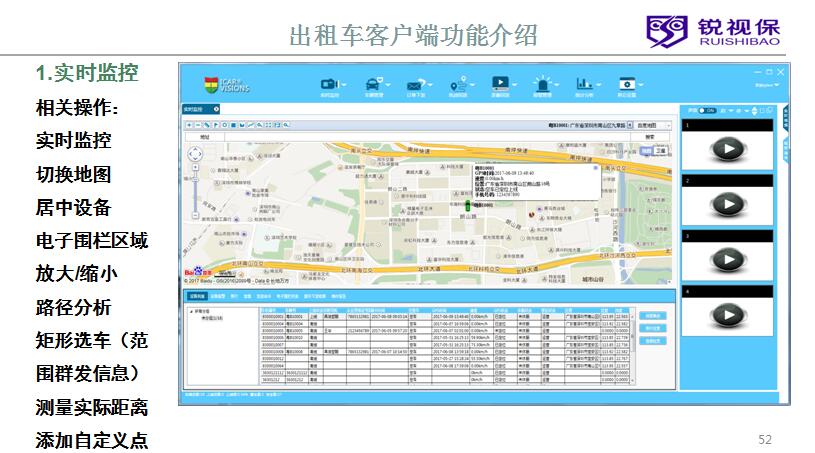Image resolution: width=815 pixels, height=453 pixels.
Task: Toggle the sound ON switch in video panel
Action: 707,110
